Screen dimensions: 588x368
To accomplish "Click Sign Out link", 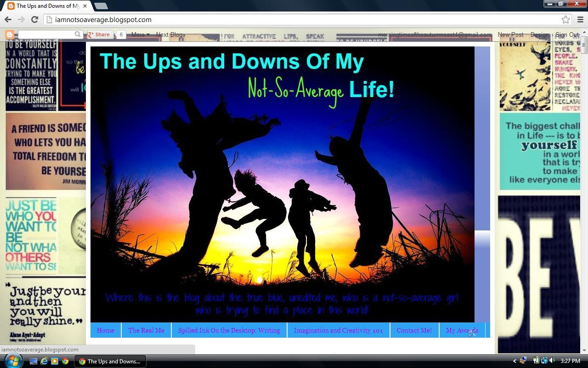I will pyautogui.click(x=567, y=34).
